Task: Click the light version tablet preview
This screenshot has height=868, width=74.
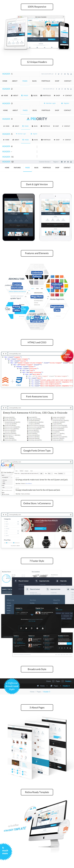Action: point(56,217)
